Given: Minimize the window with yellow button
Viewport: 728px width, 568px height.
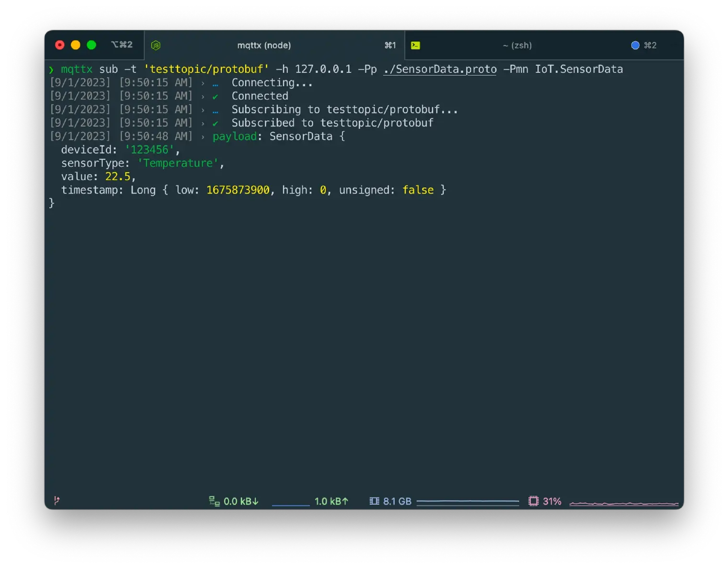Looking at the screenshot, I should pyautogui.click(x=76, y=45).
